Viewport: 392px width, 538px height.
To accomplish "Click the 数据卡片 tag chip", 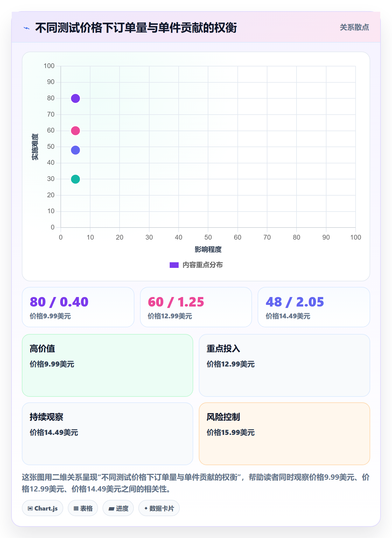I will click(159, 508).
